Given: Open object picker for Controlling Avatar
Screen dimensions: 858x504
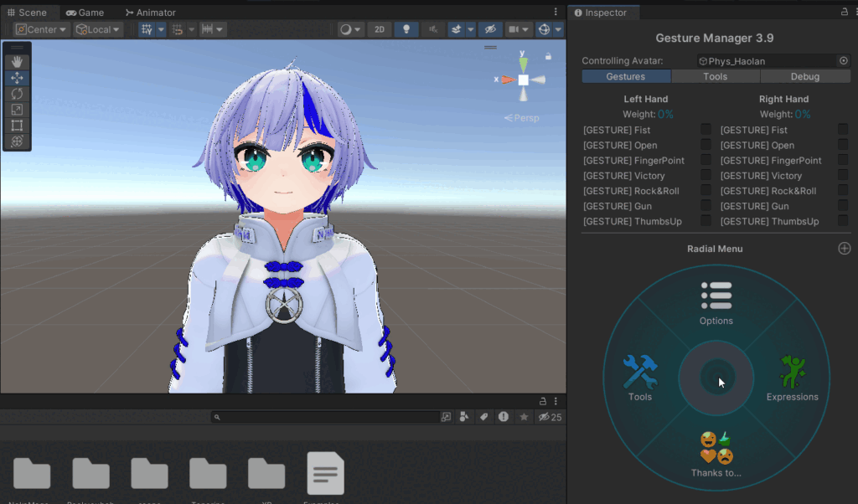Looking at the screenshot, I should (843, 60).
